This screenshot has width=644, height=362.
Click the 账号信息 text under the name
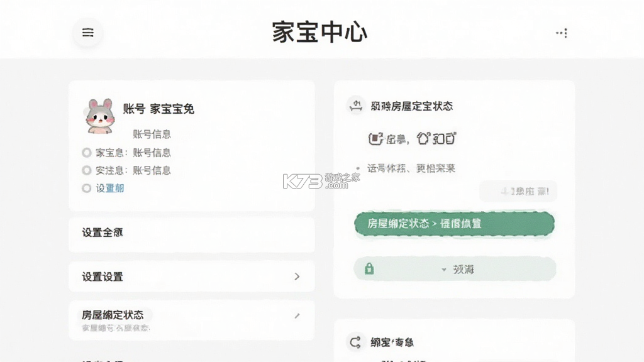coord(152,134)
